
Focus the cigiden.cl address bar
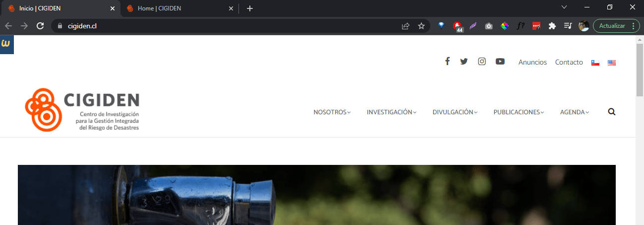pos(240,26)
